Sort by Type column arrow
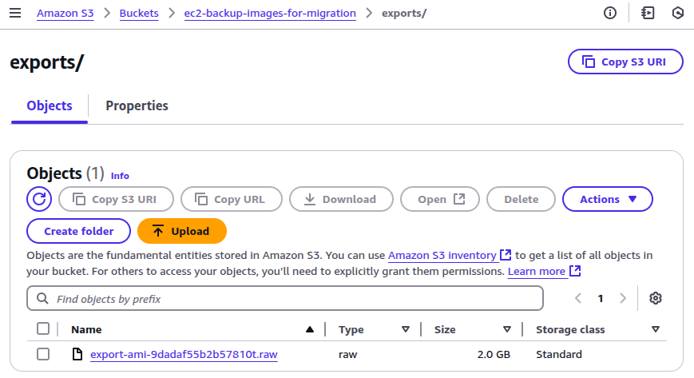 pyautogui.click(x=405, y=329)
